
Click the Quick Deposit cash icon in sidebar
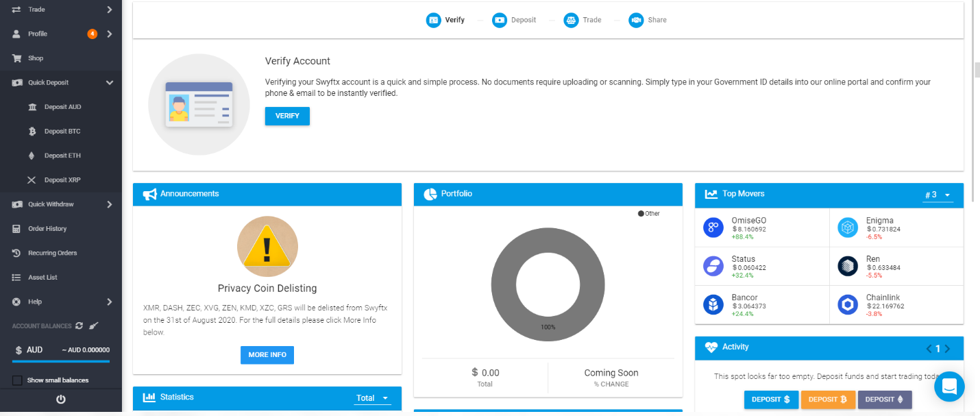17,82
